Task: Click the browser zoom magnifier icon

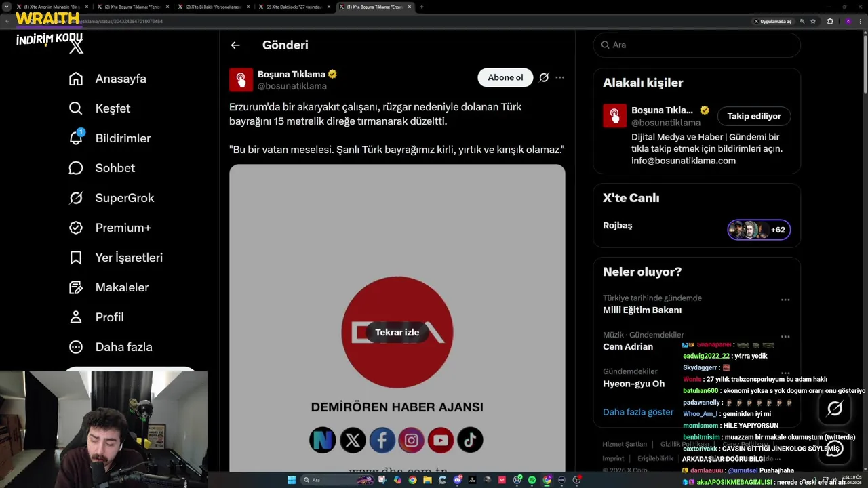Action: point(802,21)
